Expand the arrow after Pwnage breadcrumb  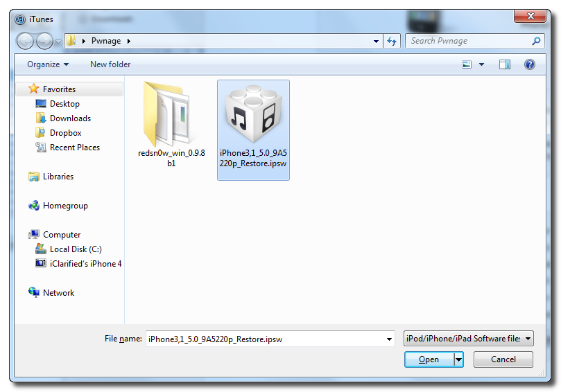click(x=129, y=41)
